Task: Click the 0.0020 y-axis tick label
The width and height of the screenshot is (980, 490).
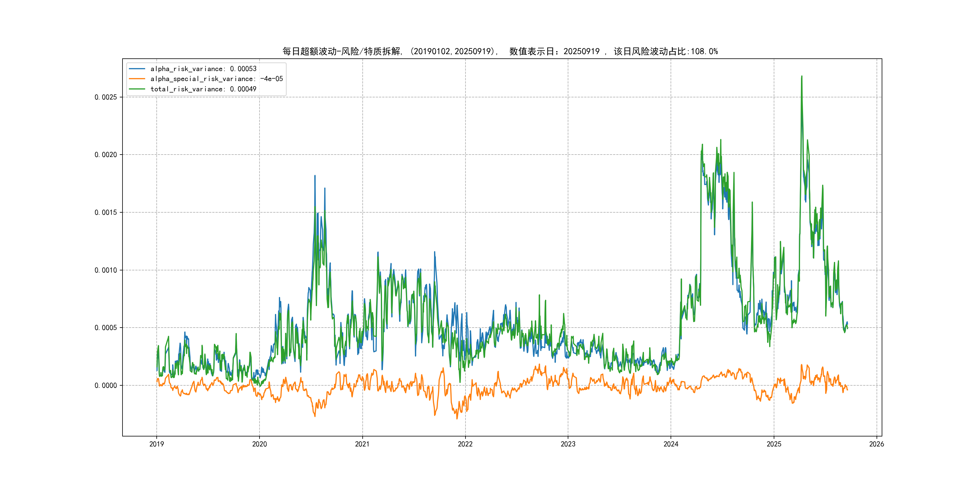Action: tap(106, 155)
